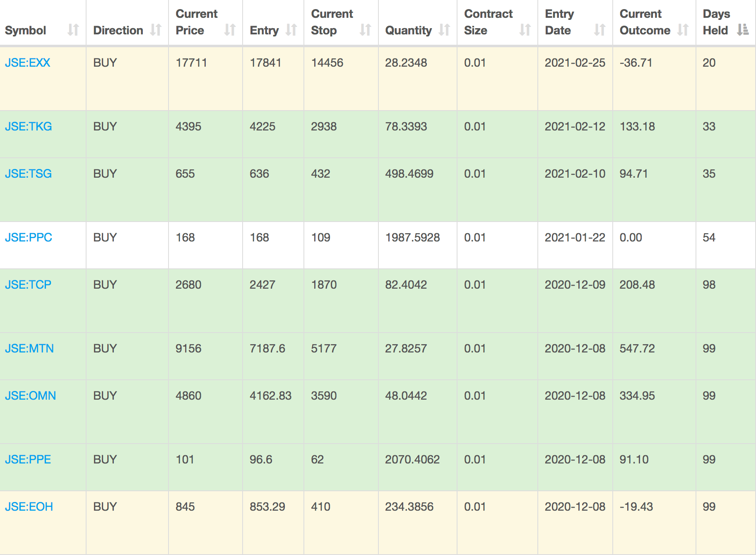
Task: Click the Current Price header text
Action: pyautogui.click(x=196, y=22)
